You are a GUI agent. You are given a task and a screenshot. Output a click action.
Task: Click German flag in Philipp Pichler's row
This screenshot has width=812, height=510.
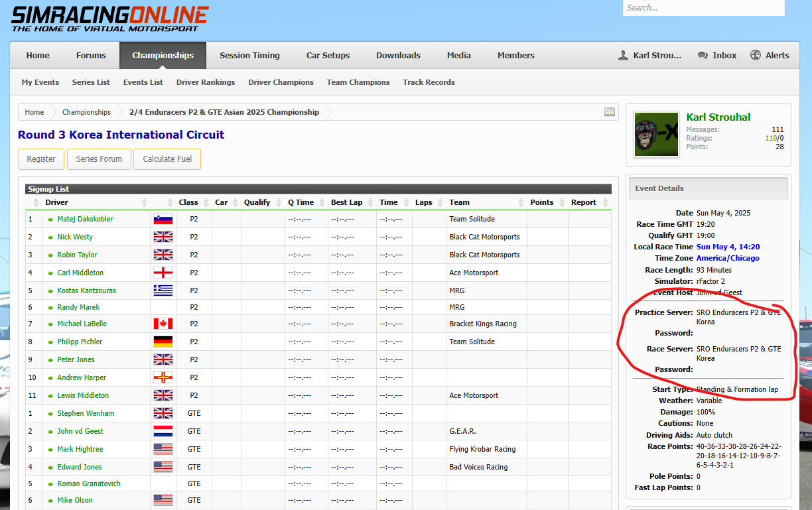point(163,342)
